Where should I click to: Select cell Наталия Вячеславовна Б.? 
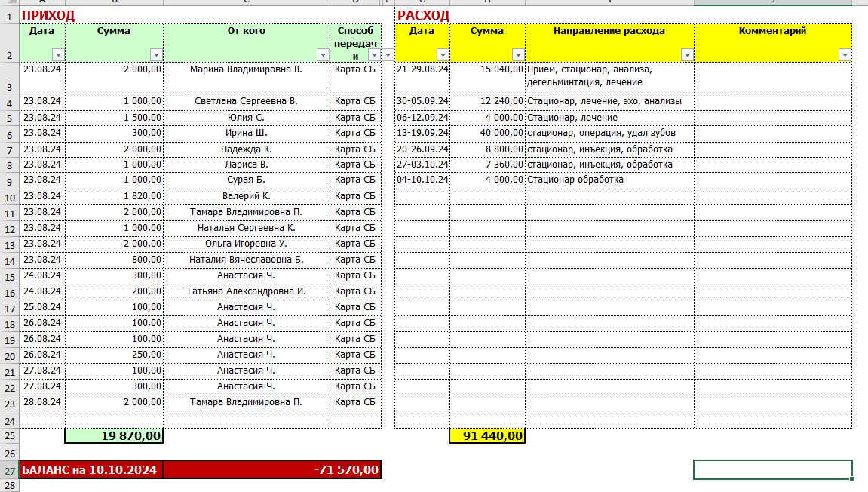click(x=247, y=260)
